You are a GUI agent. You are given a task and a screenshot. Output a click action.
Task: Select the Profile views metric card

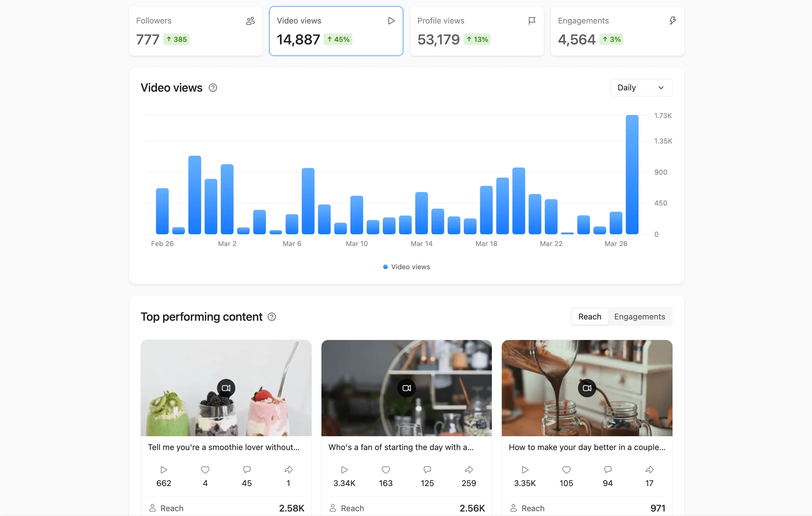[x=477, y=31]
